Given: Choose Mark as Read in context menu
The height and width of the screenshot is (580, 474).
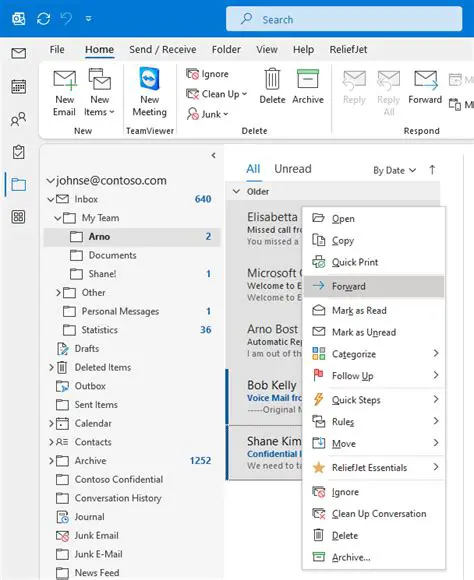Looking at the screenshot, I should coord(374,310).
